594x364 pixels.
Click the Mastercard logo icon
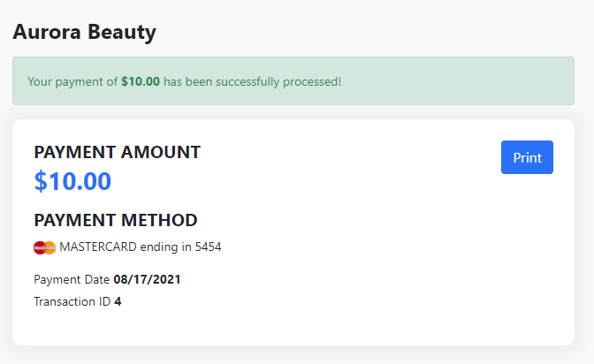pyautogui.click(x=44, y=247)
